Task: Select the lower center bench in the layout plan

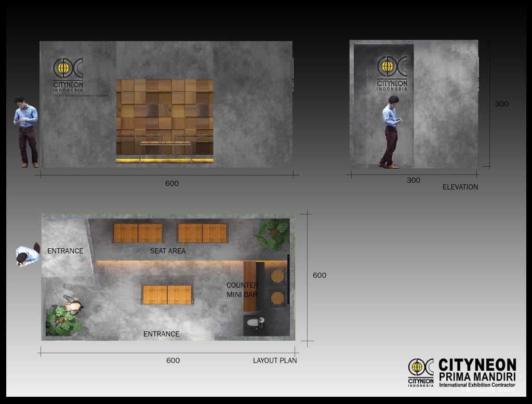Action: [x=167, y=294]
